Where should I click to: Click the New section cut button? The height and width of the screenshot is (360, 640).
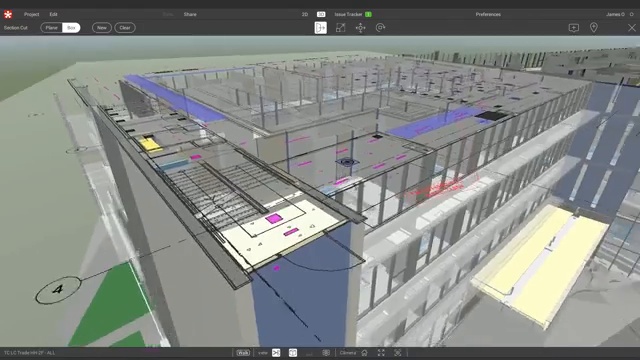[x=102, y=28]
